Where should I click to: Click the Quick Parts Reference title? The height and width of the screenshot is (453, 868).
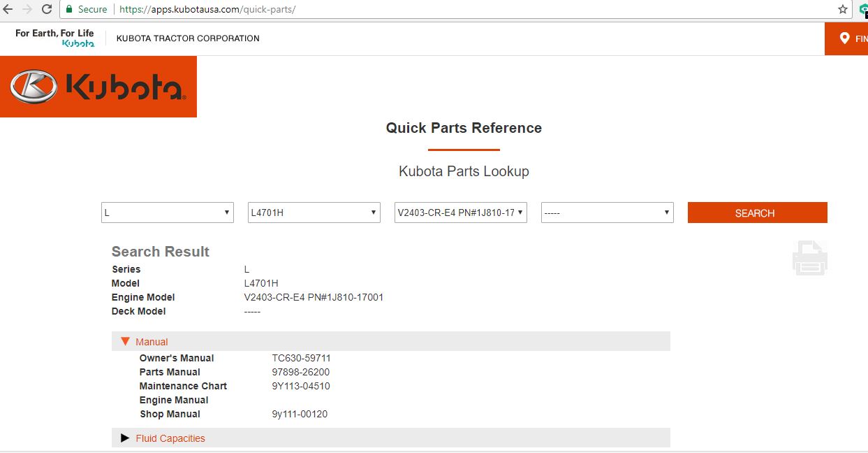pyautogui.click(x=464, y=128)
